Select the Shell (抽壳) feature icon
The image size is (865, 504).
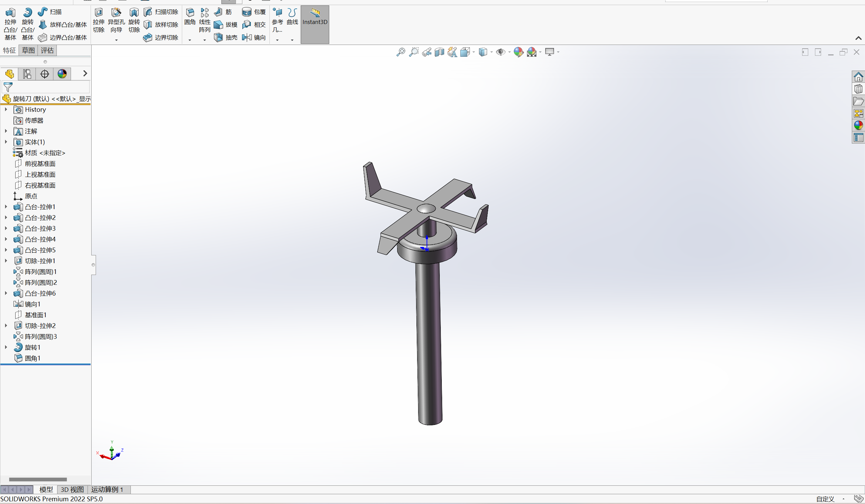coord(218,37)
